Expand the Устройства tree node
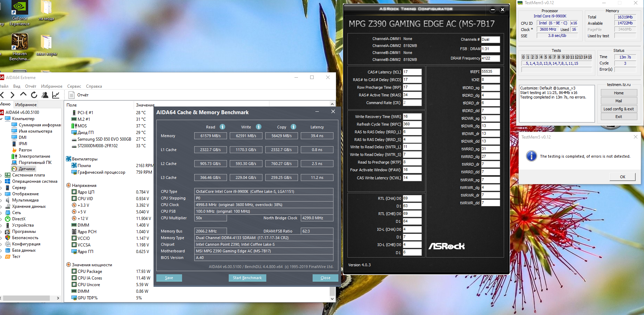644x315 pixels. tap(1, 225)
